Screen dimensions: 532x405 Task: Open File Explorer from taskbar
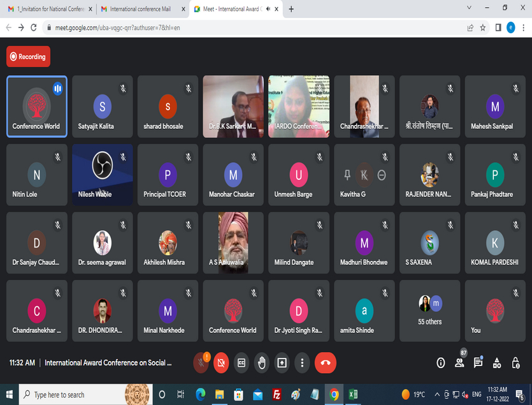pyautogui.click(x=220, y=394)
